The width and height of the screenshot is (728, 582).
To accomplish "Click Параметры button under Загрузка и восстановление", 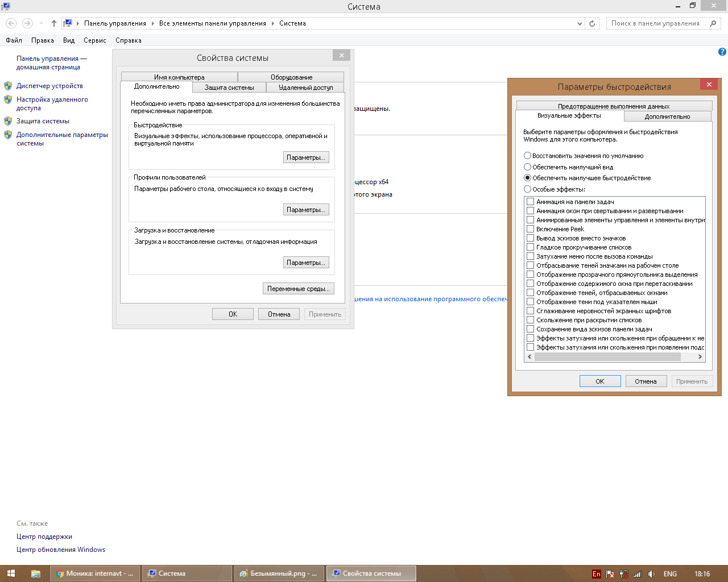I will point(306,263).
